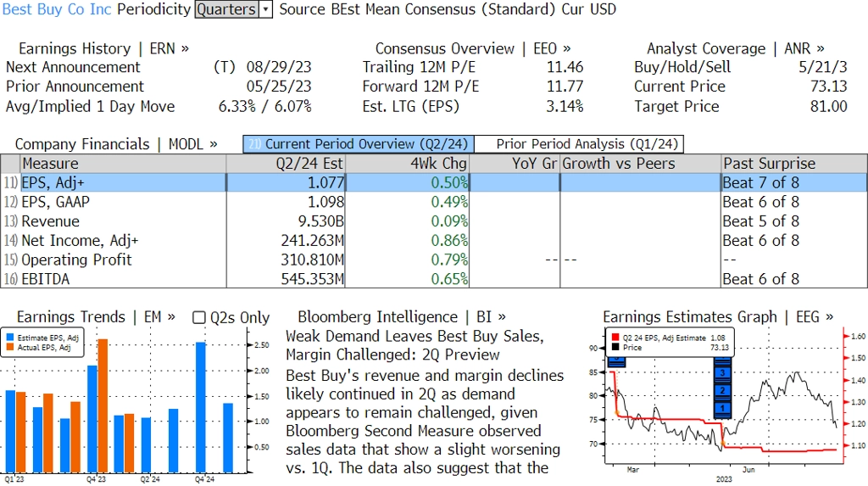Click the Trailing 12M P/E value 11.46
This screenshot has height=486, width=868.
point(565,68)
